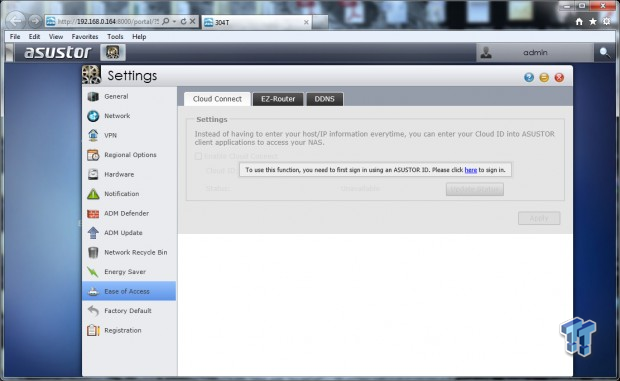Click the Notification warning icon

[93, 194]
